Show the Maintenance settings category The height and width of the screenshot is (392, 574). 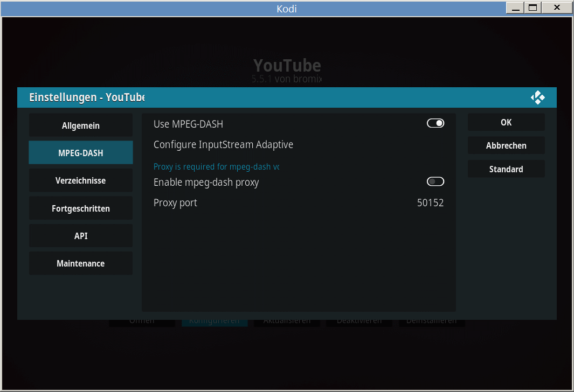[80, 263]
